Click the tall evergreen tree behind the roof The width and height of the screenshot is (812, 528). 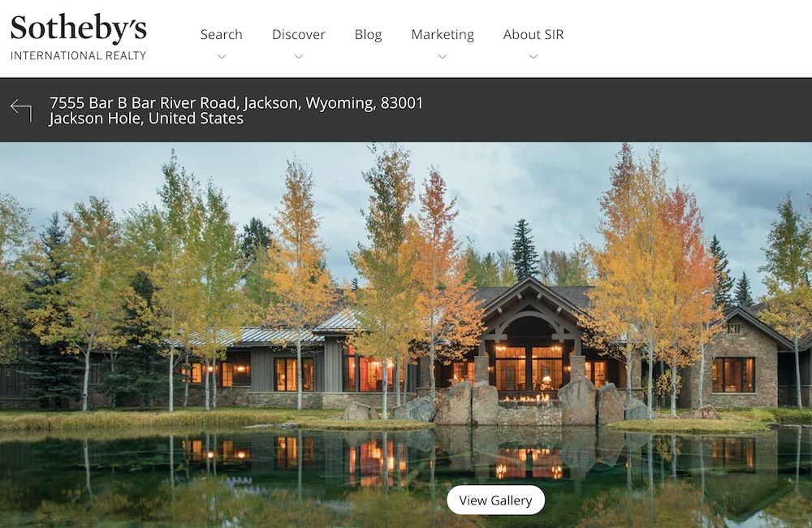(523, 250)
